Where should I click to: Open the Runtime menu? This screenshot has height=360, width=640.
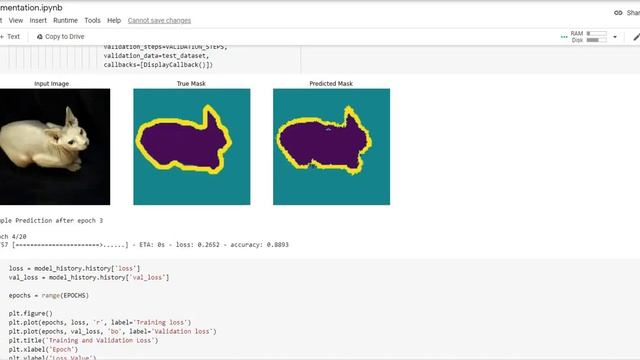pyautogui.click(x=65, y=20)
